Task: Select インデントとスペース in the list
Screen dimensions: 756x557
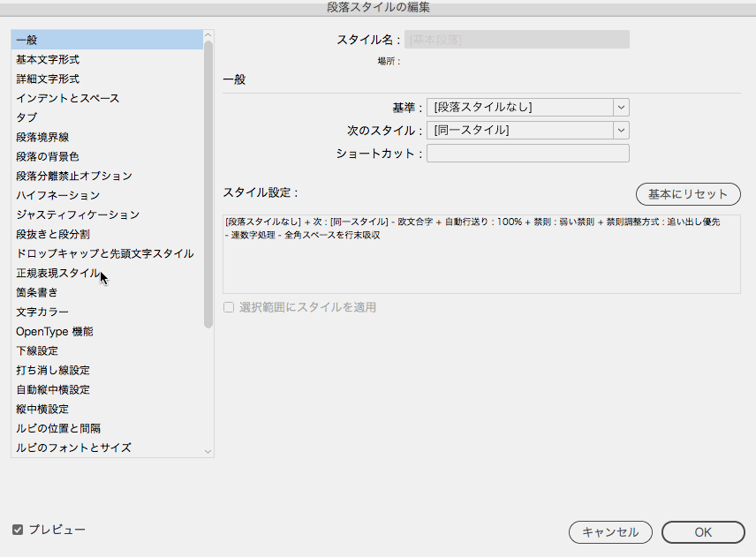Action: (107, 98)
